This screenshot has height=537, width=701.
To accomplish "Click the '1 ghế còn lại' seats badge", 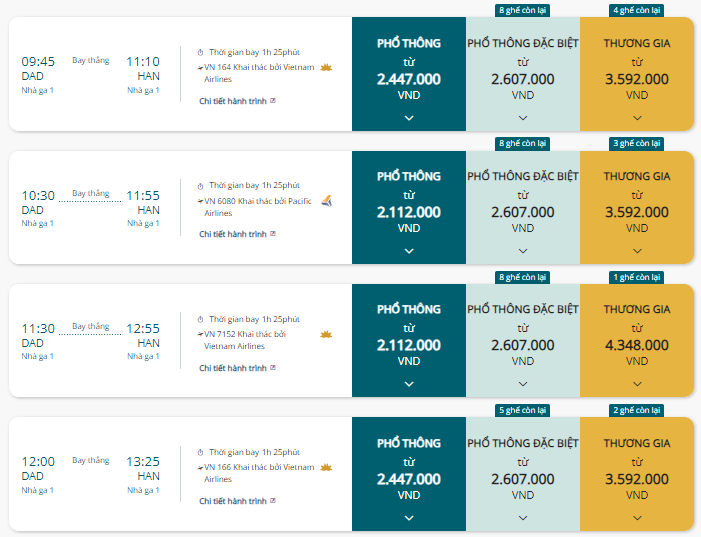I will click(x=637, y=277).
